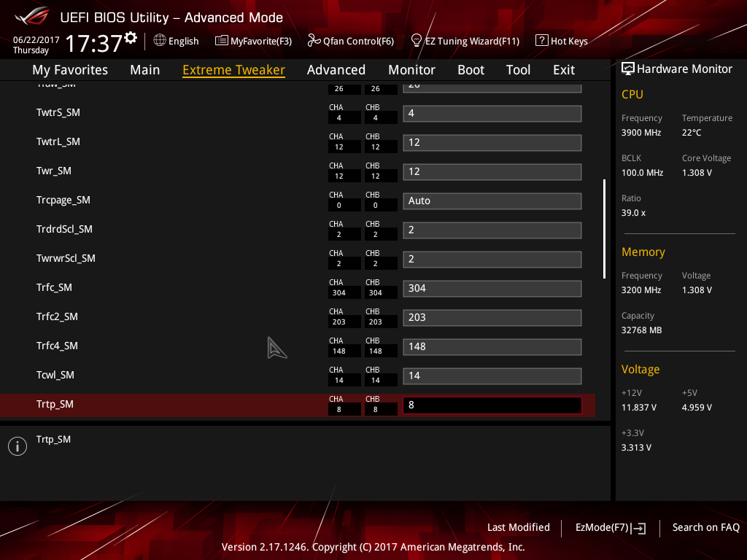Select the TrdrdScl_SM row label
Screen dimensions: 747x560
point(64,229)
